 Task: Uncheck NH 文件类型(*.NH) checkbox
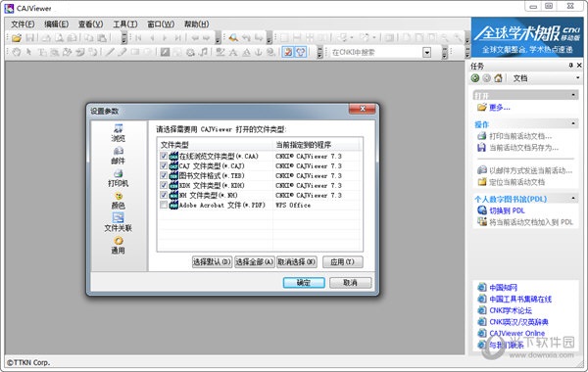[x=164, y=195]
